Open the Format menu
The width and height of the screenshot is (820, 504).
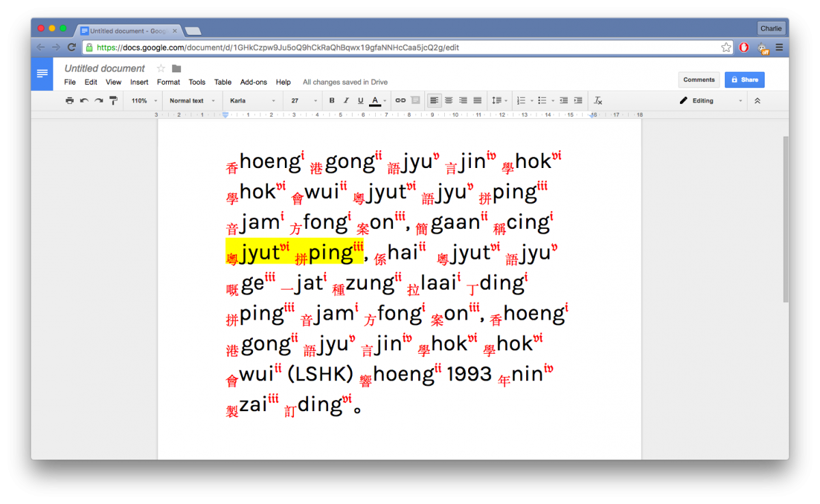169,82
